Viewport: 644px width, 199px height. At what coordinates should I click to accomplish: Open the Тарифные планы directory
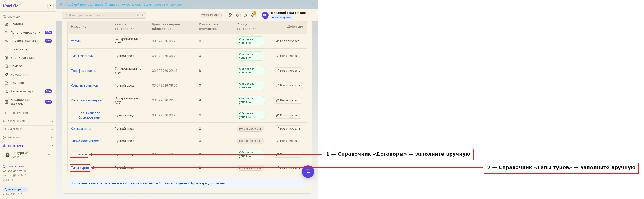pyautogui.click(x=84, y=71)
